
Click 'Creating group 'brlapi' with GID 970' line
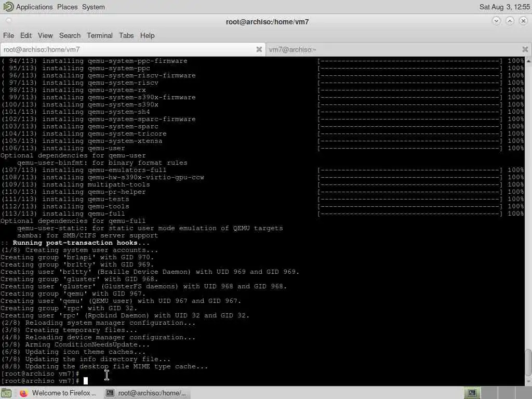(x=77, y=257)
